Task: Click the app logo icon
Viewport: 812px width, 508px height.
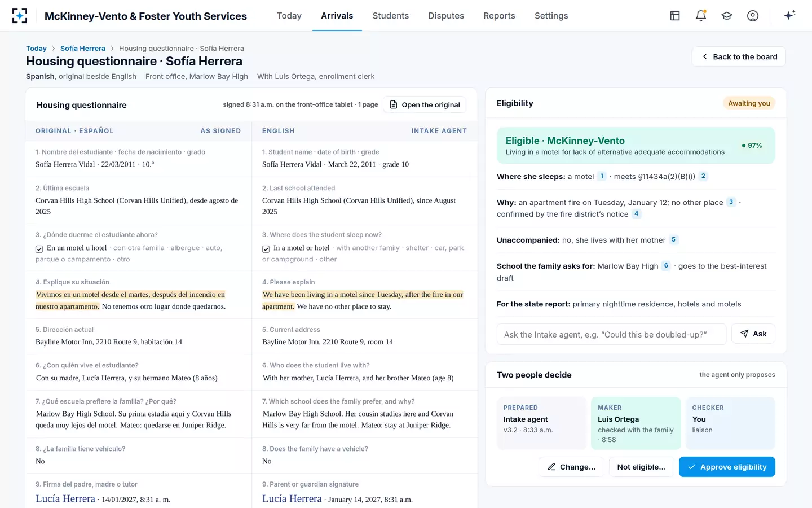Action: [x=20, y=16]
